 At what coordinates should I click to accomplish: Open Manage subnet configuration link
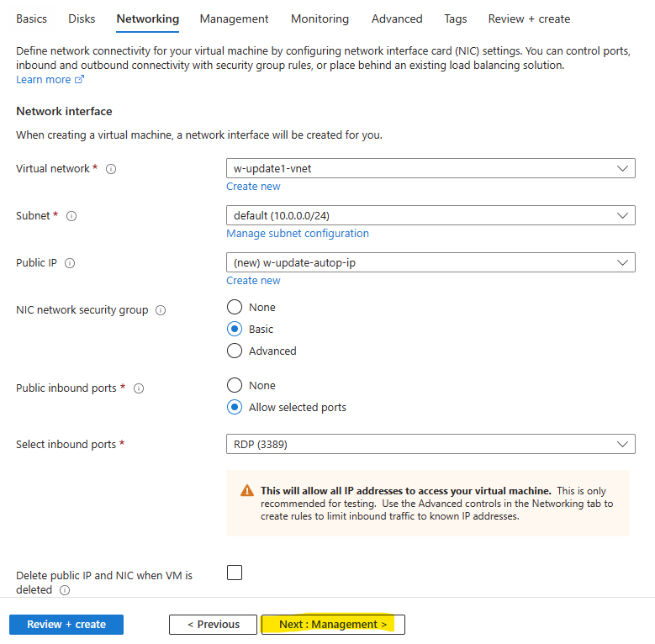click(x=298, y=234)
